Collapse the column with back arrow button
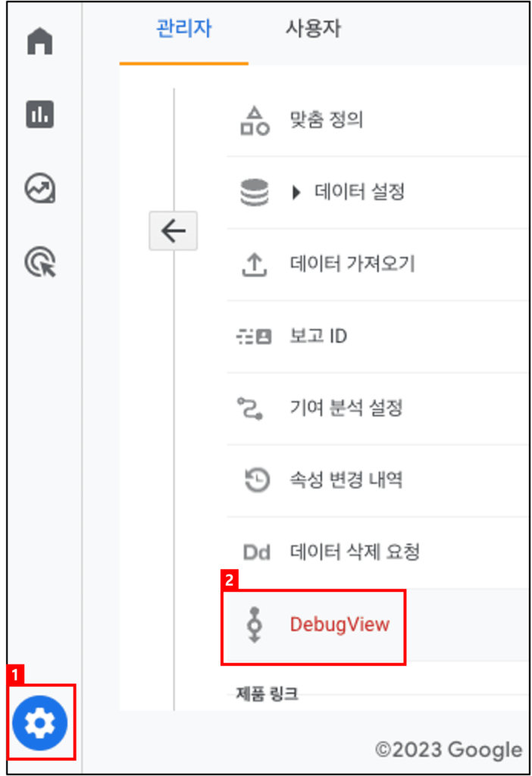This screenshot has height=776, width=532. pyautogui.click(x=174, y=230)
